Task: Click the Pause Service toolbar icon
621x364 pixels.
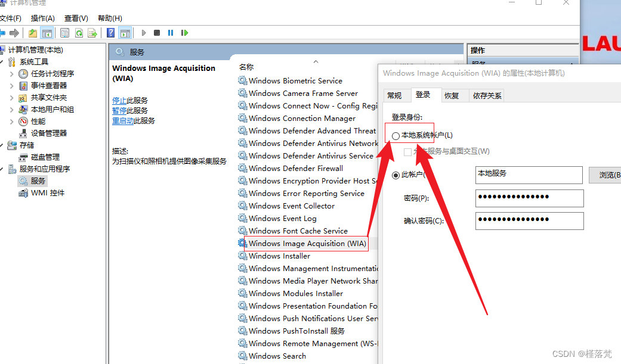Action: tap(171, 33)
